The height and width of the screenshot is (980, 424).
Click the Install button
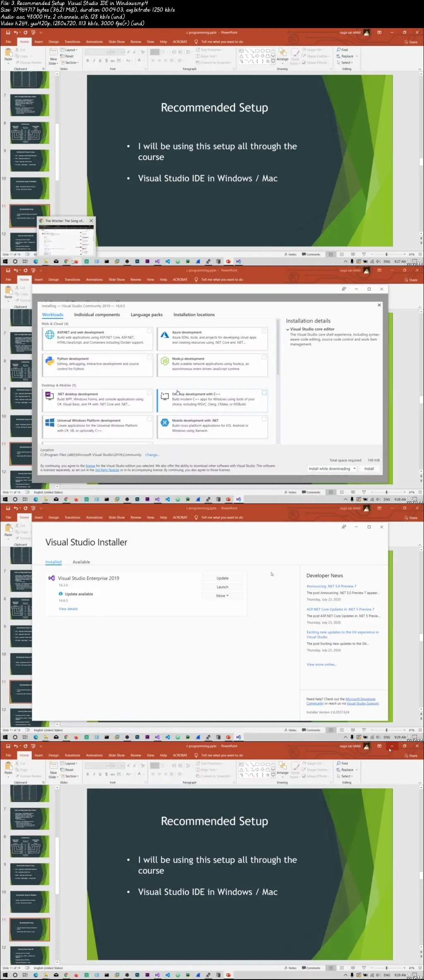pyautogui.click(x=369, y=469)
